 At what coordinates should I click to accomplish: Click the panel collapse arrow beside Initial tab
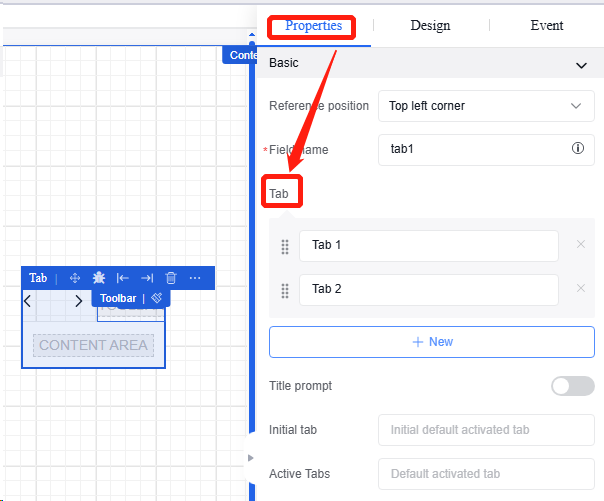(250, 458)
